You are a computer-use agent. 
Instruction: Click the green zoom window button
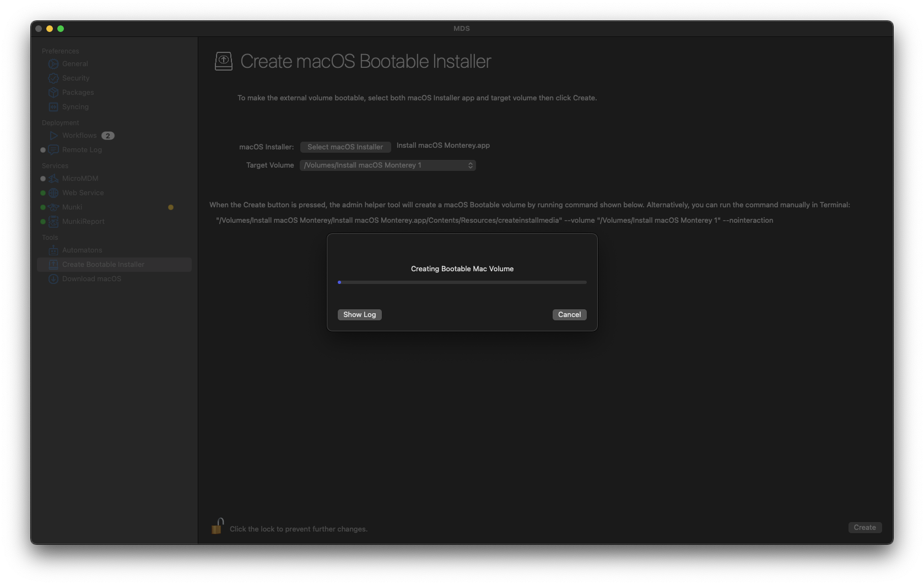(61, 29)
